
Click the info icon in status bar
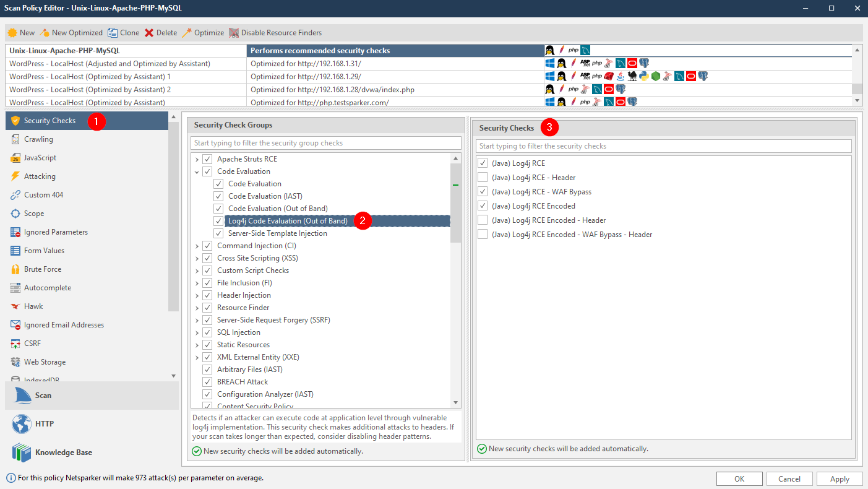click(11, 478)
